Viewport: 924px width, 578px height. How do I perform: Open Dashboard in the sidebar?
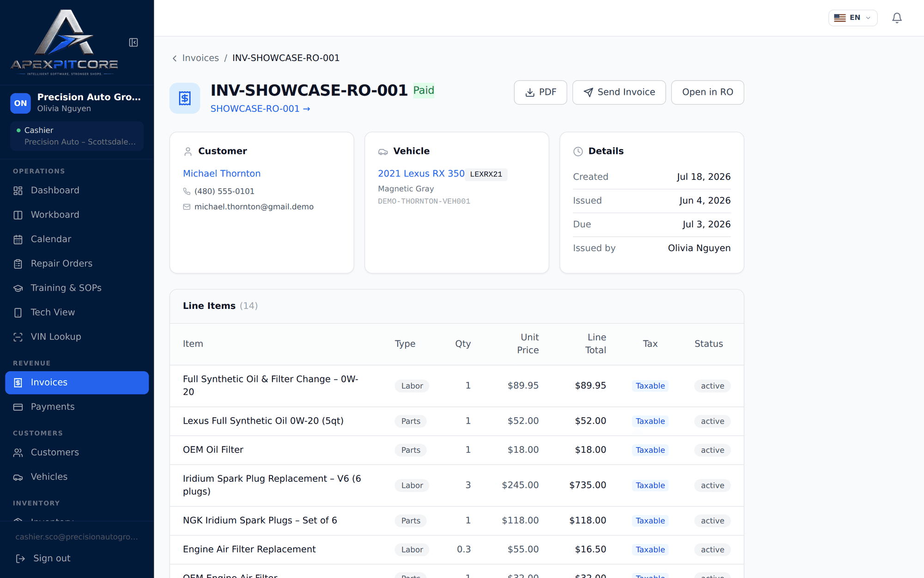[x=77, y=190]
